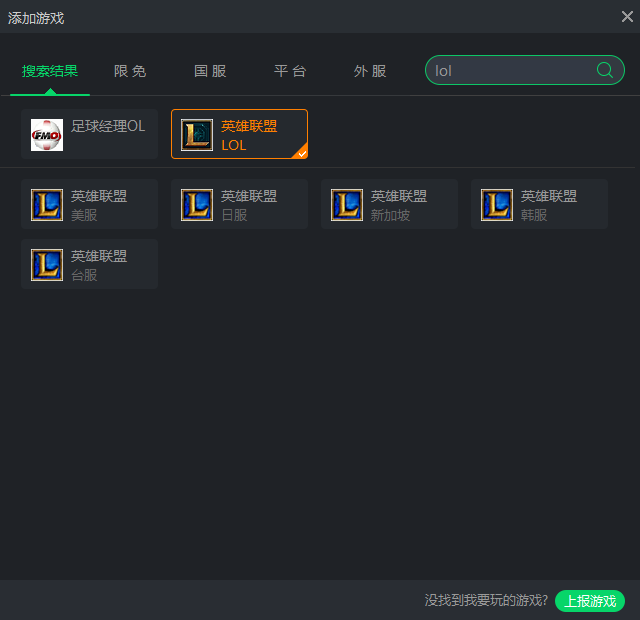Open the 平台 tab

point(290,71)
